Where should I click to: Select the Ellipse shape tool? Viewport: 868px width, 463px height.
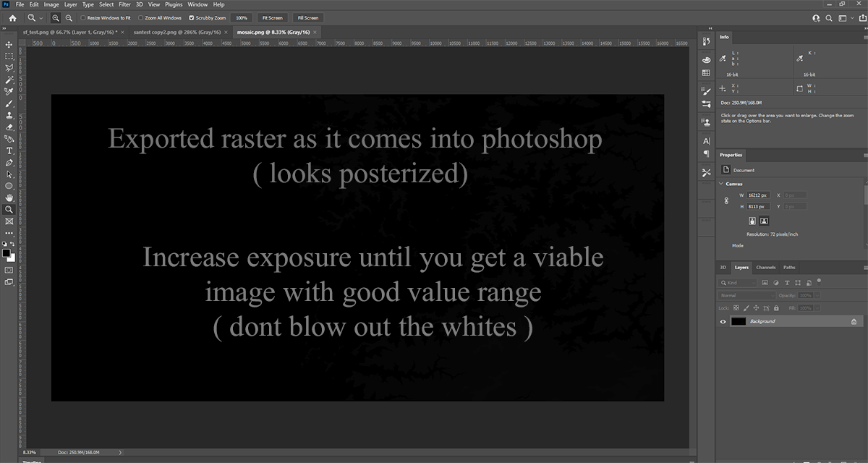(x=9, y=186)
